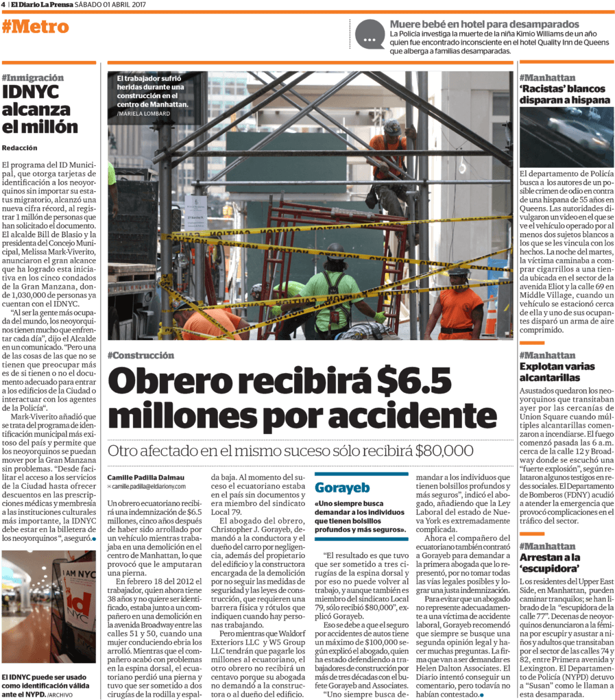The image size is (615, 700).
Task: Click the caption "El trabajador sufrió heridas"
Action: pos(152,91)
